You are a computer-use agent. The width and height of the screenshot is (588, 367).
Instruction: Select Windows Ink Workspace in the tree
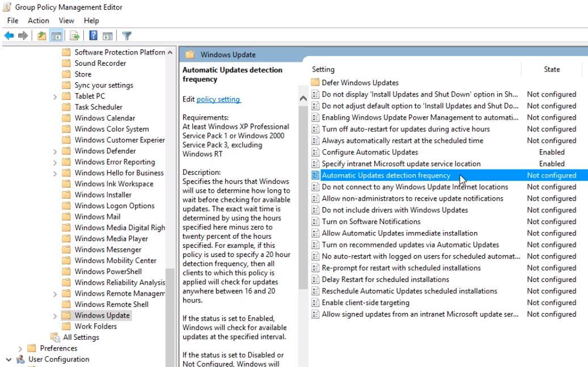click(x=113, y=184)
